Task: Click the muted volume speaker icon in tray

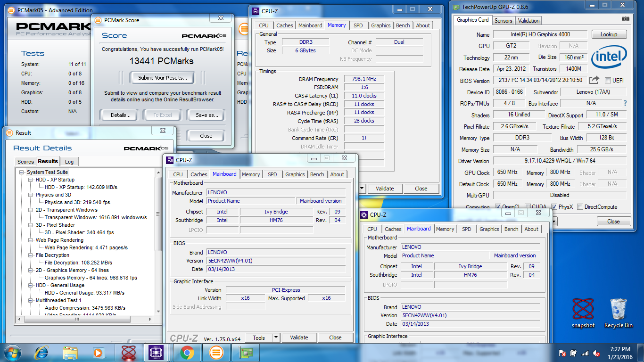Action: coord(597,353)
